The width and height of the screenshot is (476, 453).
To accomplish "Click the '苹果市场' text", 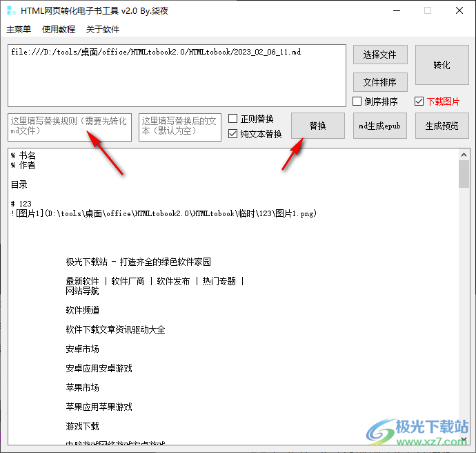I will (82, 387).
